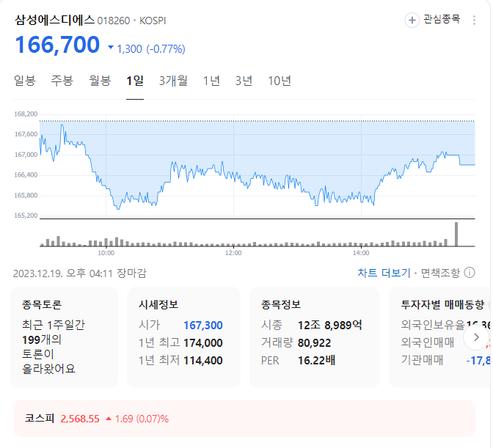This screenshot has width=493, height=448.
Task: Click the 외국인매매 row label
Action: (x=427, y=342)
